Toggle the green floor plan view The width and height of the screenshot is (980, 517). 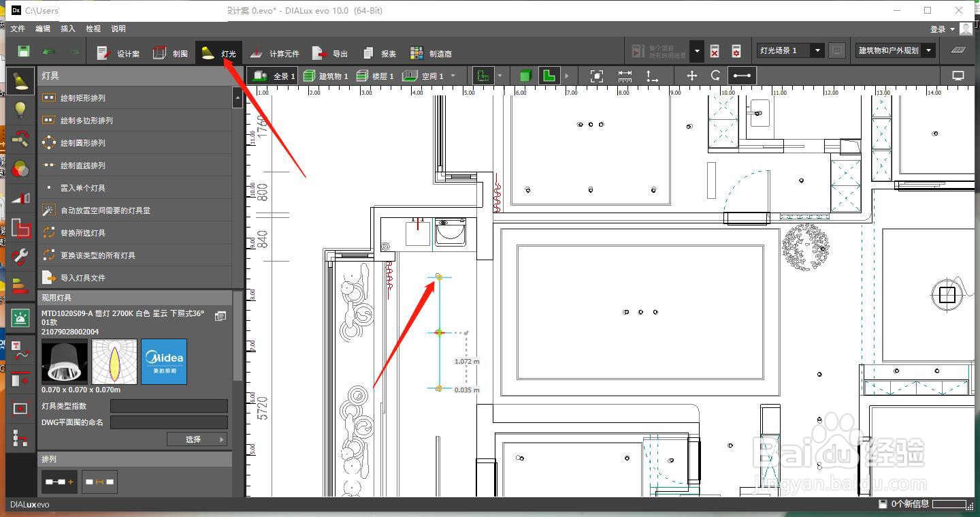549,76
